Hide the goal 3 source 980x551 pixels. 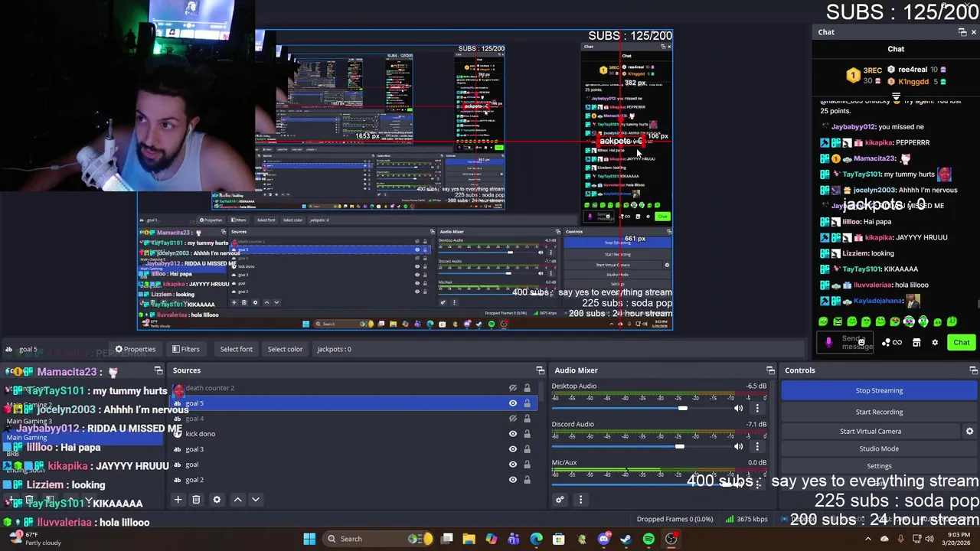[513, 449]
